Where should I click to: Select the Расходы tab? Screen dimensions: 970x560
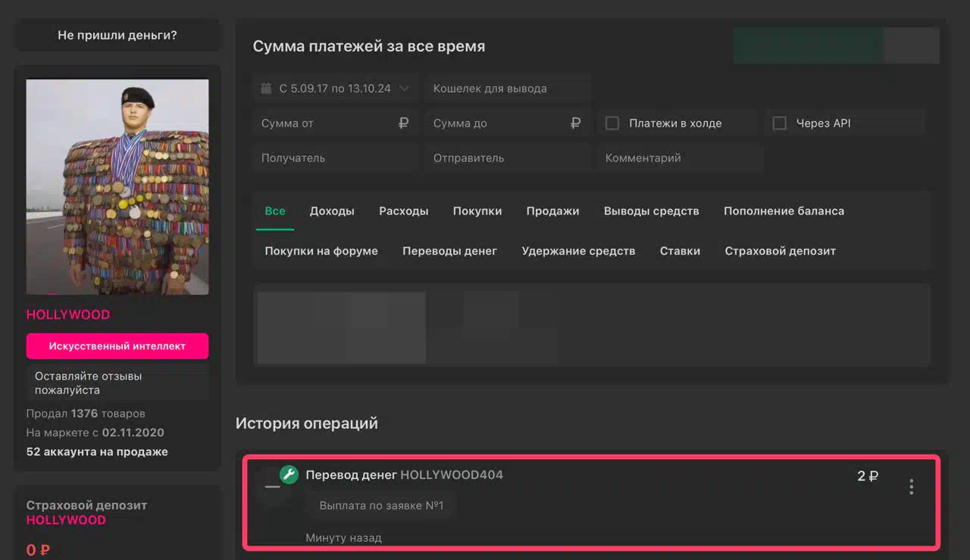click(403, 211)
